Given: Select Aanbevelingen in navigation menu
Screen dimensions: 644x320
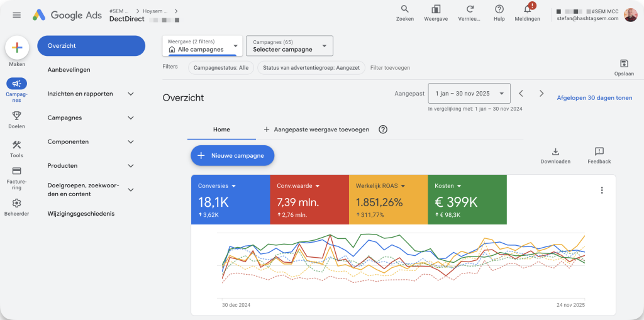Looking at the screenshot, I should (69, 70).
